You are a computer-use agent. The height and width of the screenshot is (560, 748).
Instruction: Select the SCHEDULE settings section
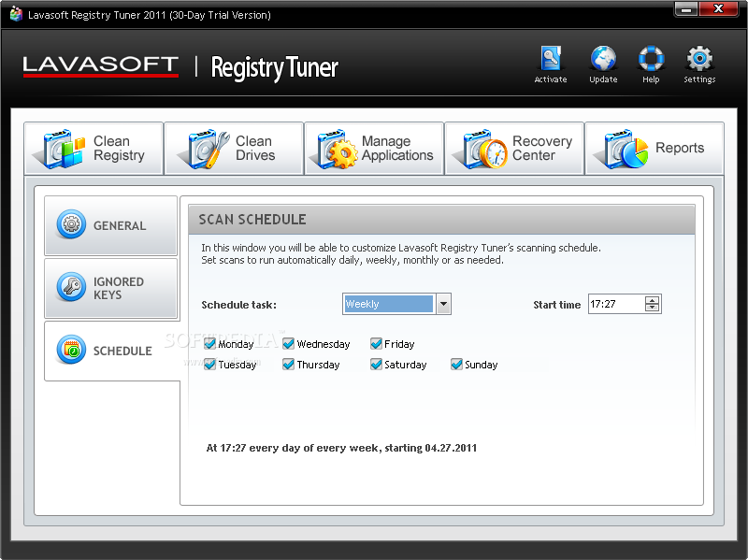point(112,351)
